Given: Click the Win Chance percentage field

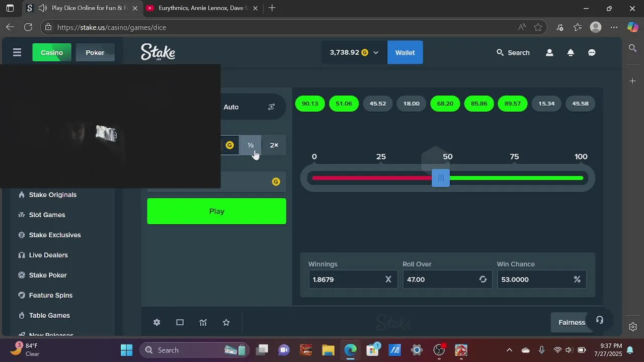Looking at the screenshot, I should [541, 280].
